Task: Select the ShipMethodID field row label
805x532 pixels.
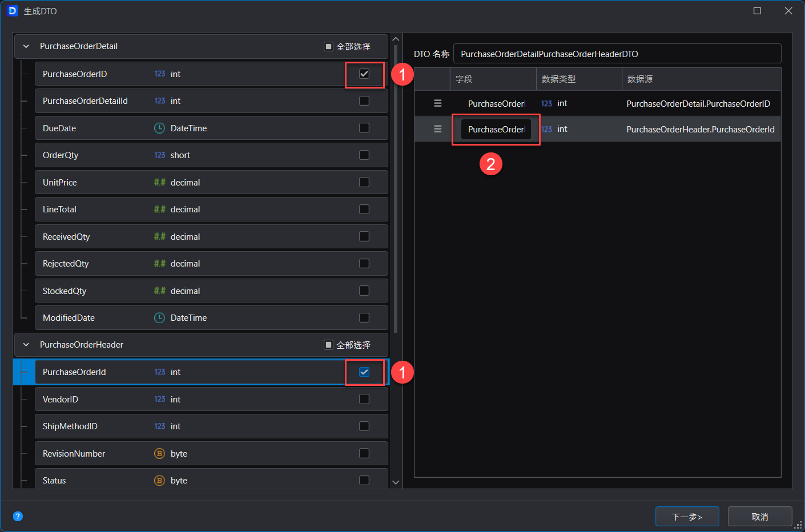Action: pos(70,426)
